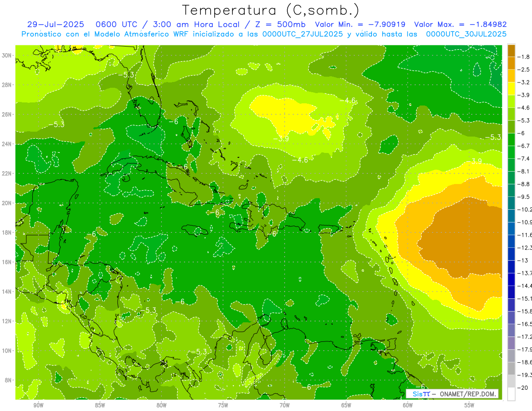Image resolution: width=532 pixels, height=411 pixels.
Task: Pick the dark blue swatch between -13.7 and -14.4
Action: tap(511, 279)
